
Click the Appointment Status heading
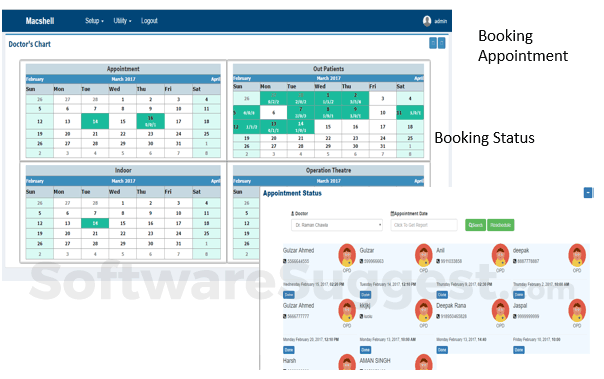292,193
